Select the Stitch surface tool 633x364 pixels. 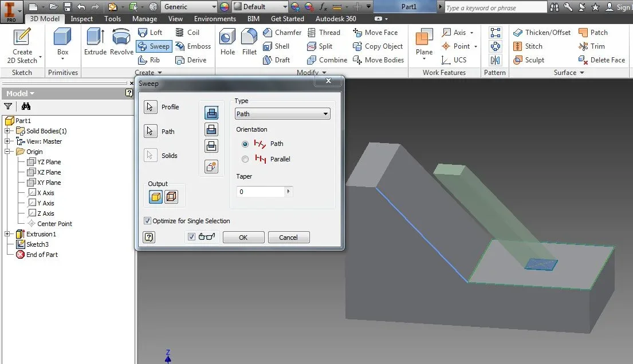528,46
